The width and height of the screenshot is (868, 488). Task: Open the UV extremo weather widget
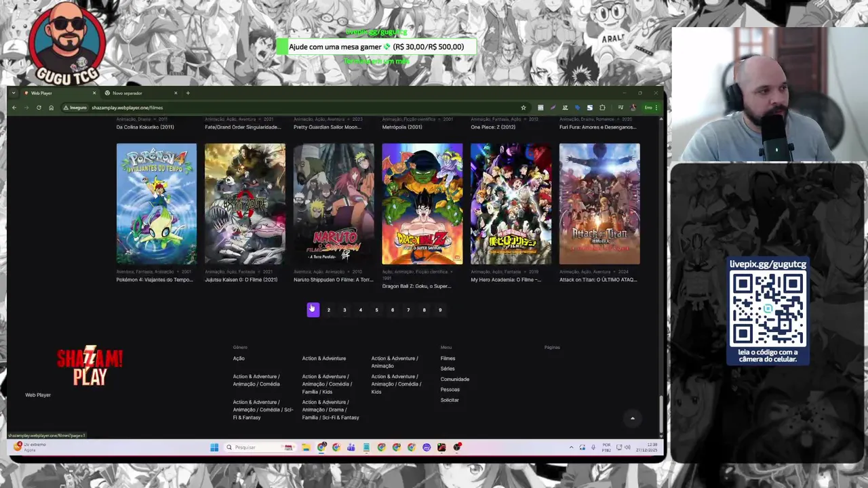31,447
